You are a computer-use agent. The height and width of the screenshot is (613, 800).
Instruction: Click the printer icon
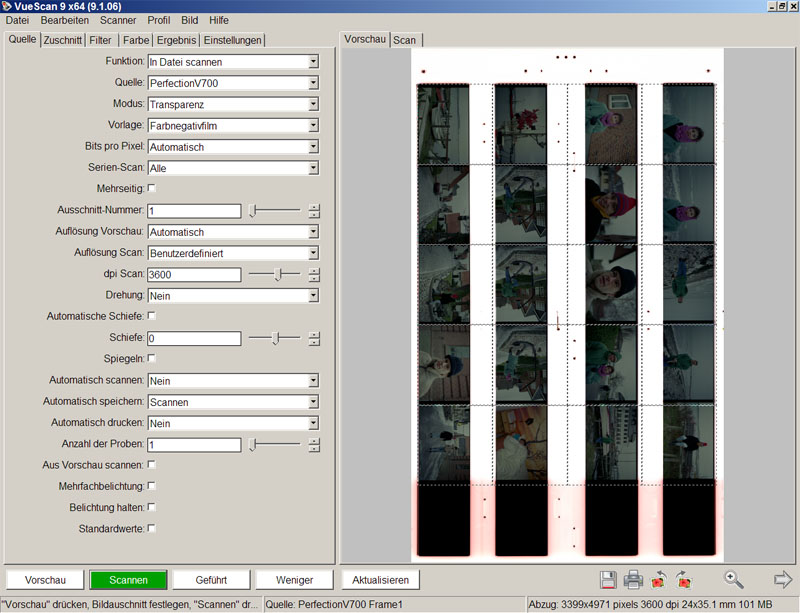tap(633, 579)
